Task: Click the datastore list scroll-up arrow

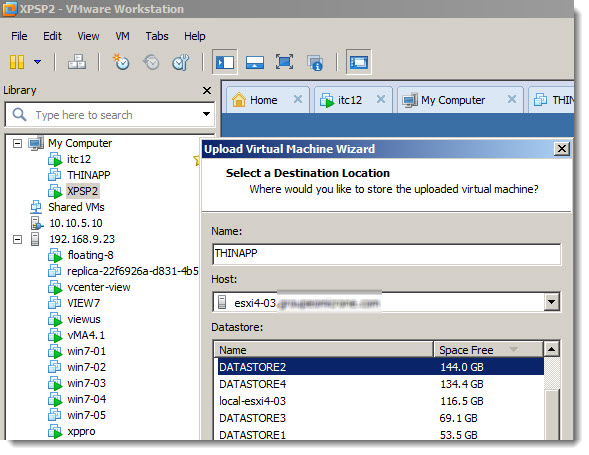Action: [x=551, y=349]
